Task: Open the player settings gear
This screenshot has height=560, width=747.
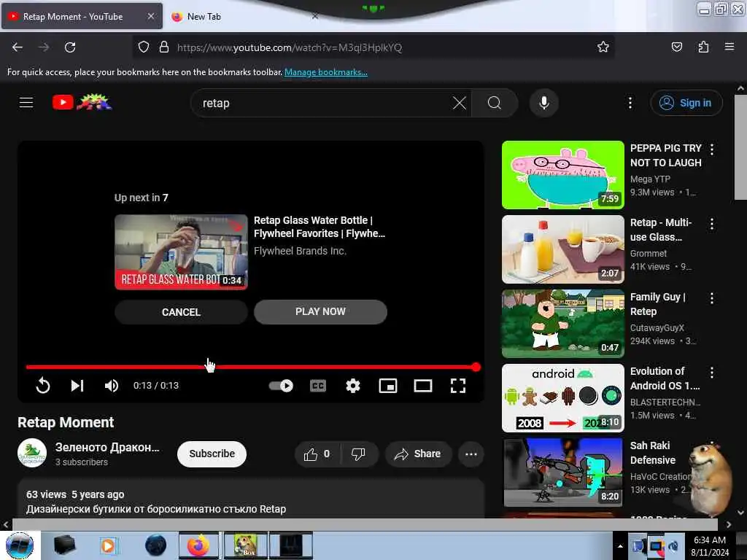Action: (352, 385)
